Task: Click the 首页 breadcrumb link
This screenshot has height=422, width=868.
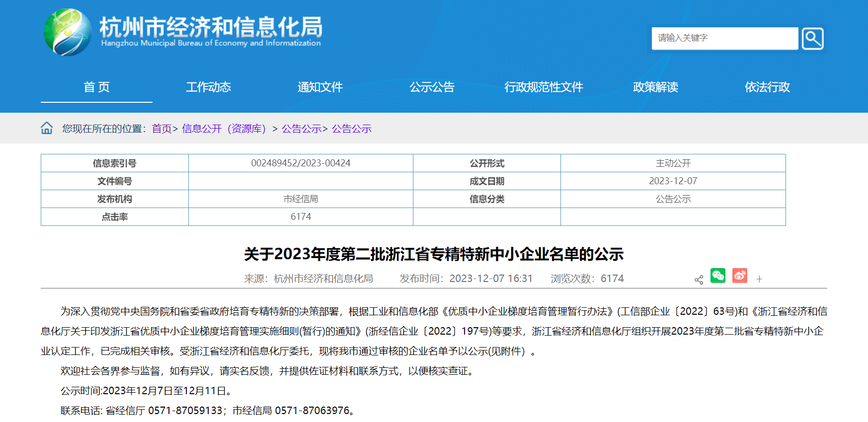Action: [x=161, y=129]
